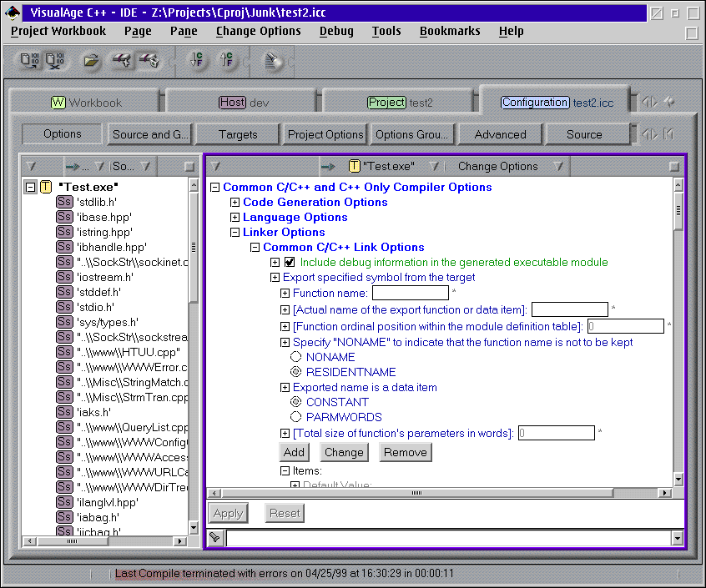The height and width of the screenshot is (588, 706).
Task: Click the jump-to-first sub-tab icon
Action: (x=668, y=133)
